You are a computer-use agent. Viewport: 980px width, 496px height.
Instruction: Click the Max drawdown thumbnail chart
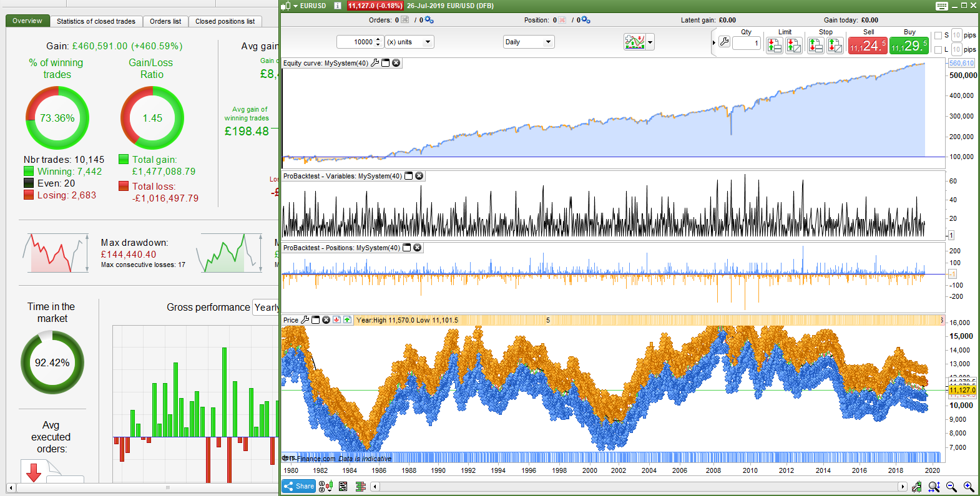pos(56,253)
